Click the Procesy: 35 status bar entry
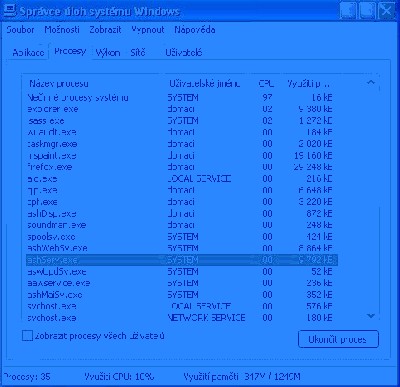400x387 pixels. tap(27, 377)
